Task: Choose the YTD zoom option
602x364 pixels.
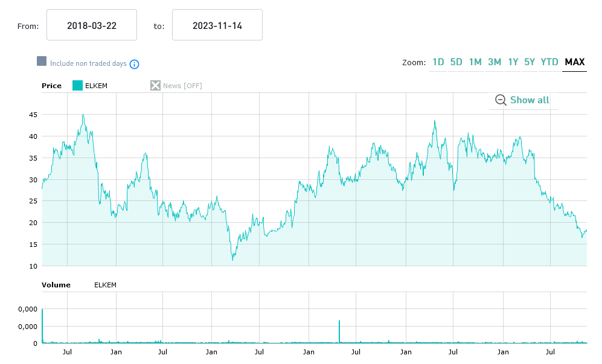Action: pos(549,62)
